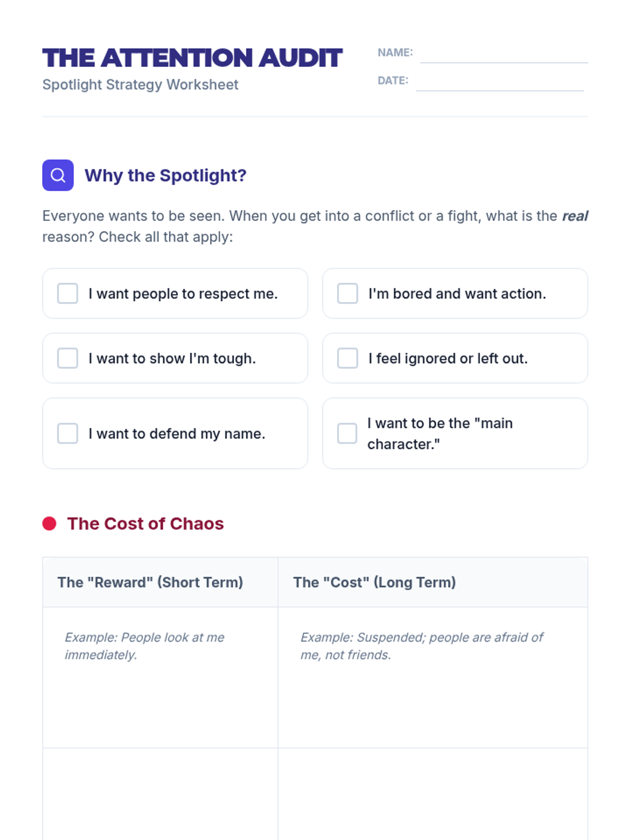Click the red dot beside Cost of Chaos
This screenshot has height=840, width=630.
pyautogui.click(x=49, y=523)
